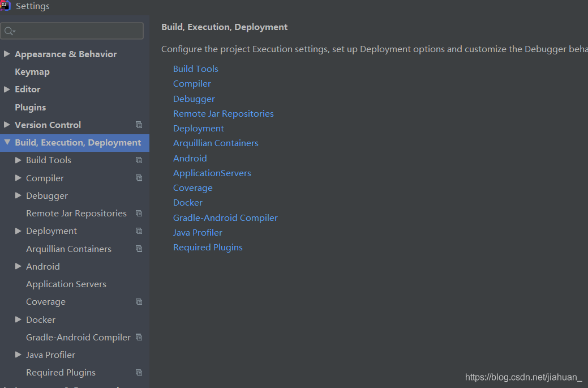
Task: Click the project-level icon beside Compiler
Action: coord(139,178)
